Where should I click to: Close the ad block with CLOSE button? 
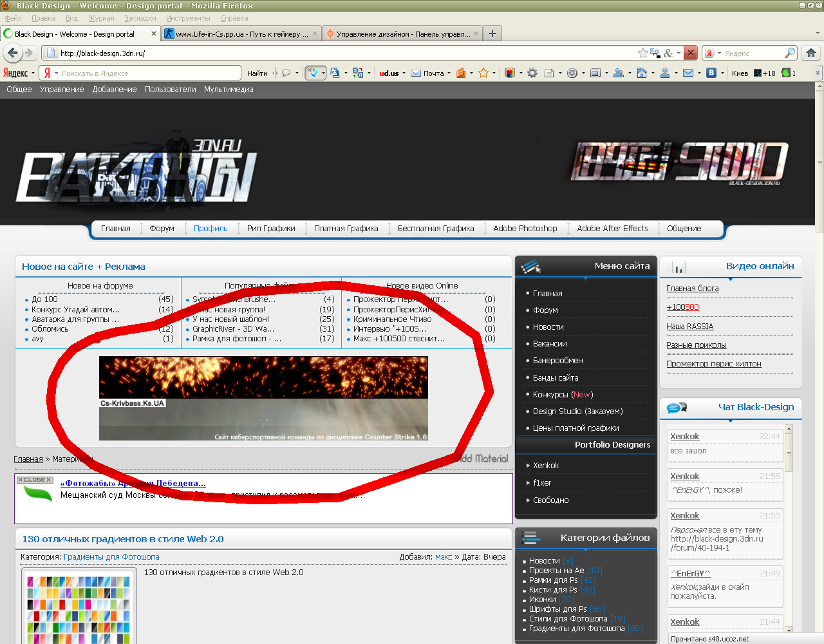pos(35,480)
